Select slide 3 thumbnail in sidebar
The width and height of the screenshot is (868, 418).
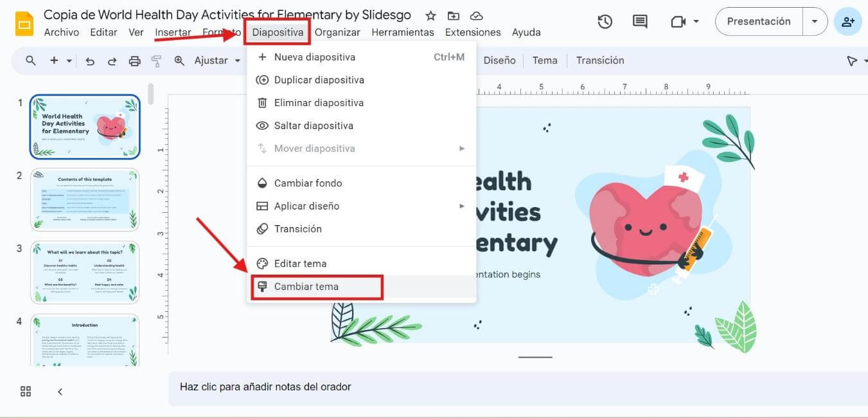click(85, 272)
